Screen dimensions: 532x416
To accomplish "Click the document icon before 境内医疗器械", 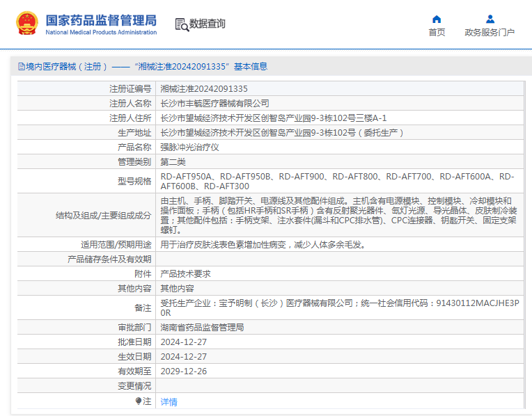I will (22, 67).
